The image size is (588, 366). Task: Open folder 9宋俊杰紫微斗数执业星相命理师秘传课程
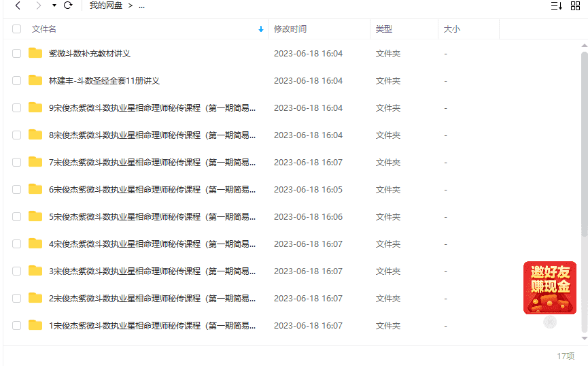tap(152, 107)
